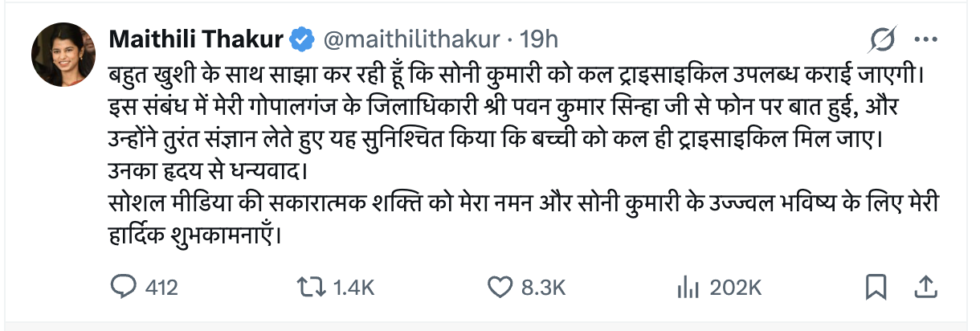Open the 19h timestamp permalink
980x331 pixels.
(x=540, y=38)
